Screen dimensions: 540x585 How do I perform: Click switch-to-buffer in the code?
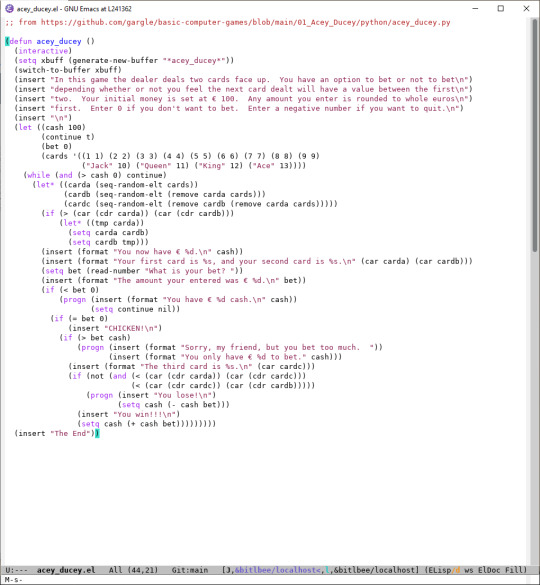pos(54,70)
